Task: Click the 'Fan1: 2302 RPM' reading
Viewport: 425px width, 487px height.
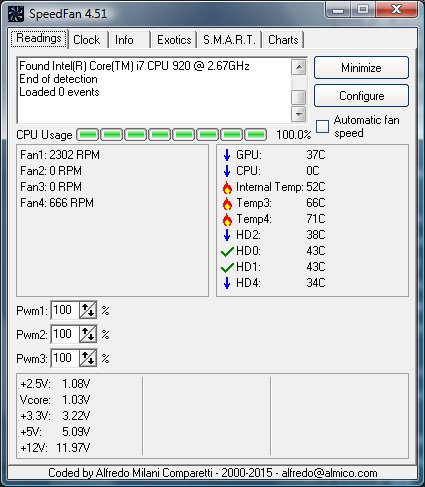Action: coord(60,155)
